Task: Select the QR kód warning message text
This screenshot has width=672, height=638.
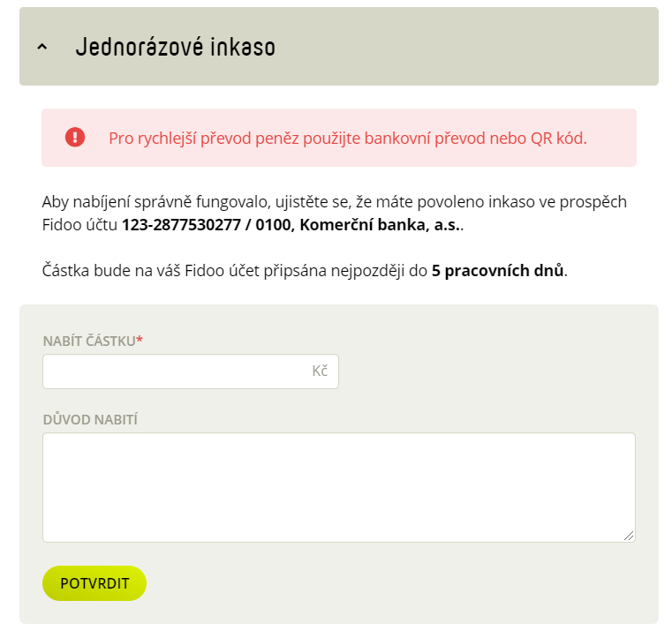Action: 348,139
